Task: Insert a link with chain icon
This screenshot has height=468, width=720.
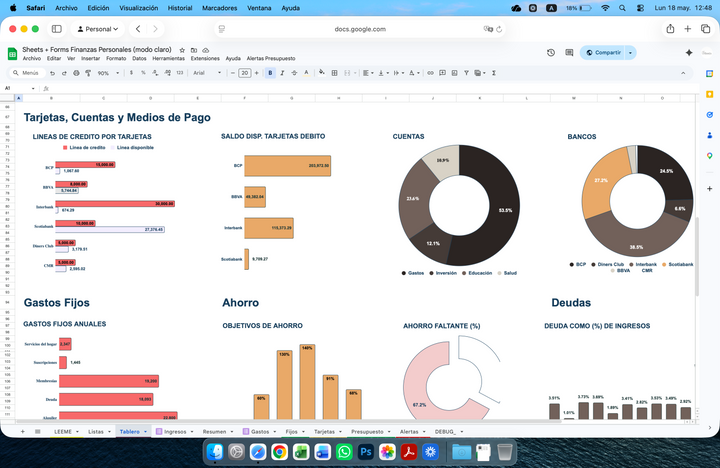Action: [x=430, y=73]
